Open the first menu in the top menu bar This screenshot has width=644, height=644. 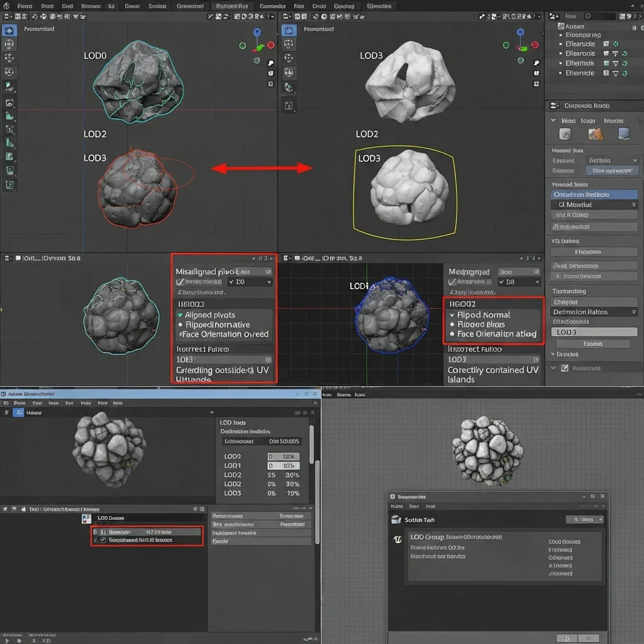coord(25,6)
